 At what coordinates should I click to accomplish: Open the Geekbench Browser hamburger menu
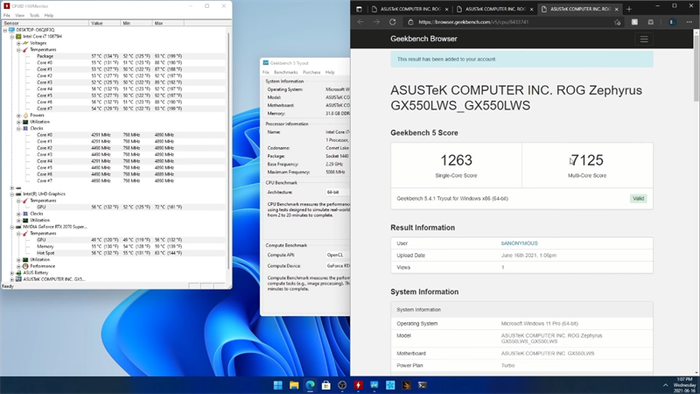click(x=644, y=39)
